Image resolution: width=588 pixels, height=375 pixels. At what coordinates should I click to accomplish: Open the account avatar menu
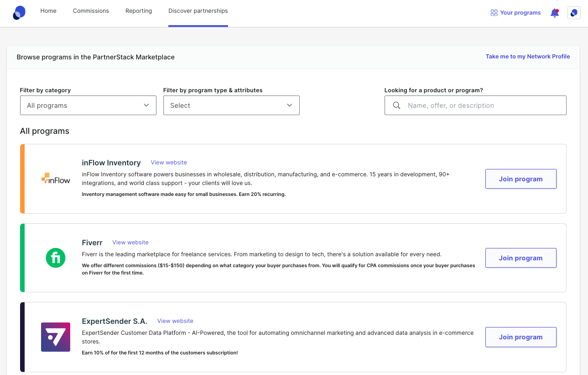pyautogui.click(x=574, y=13)
